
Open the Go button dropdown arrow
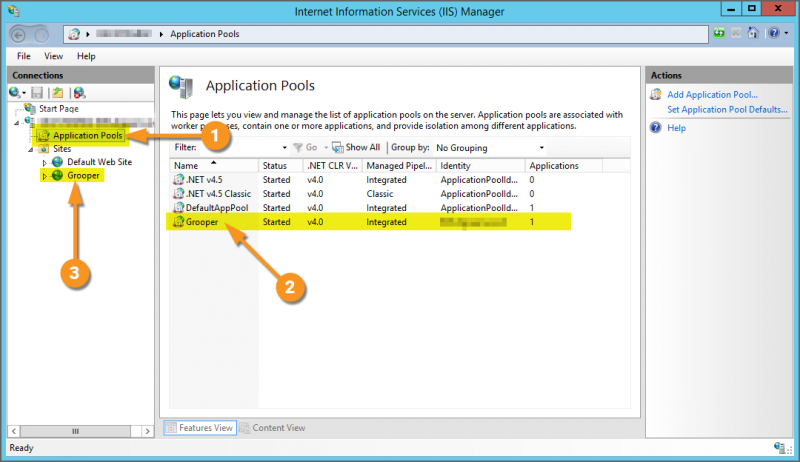coord(326,148)
